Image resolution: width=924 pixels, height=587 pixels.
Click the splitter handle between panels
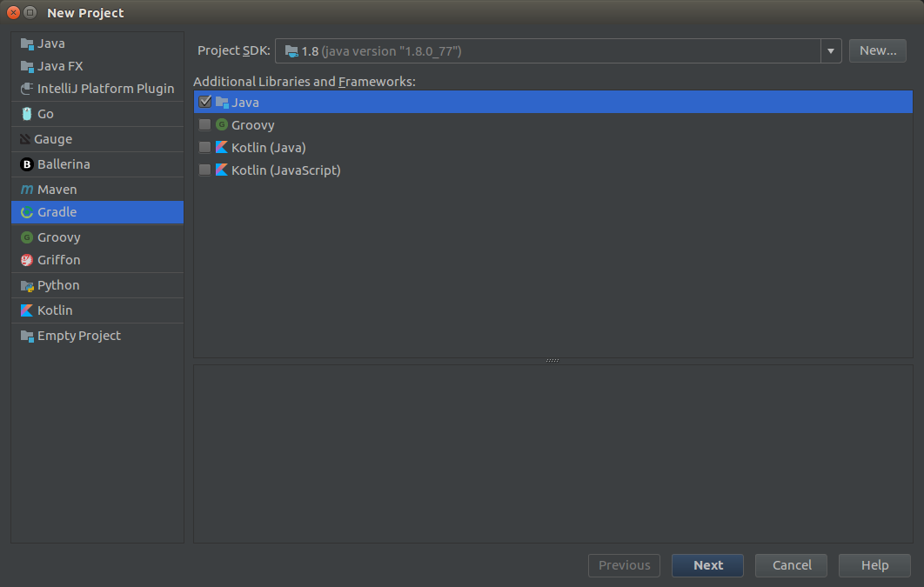pos(552,360)
